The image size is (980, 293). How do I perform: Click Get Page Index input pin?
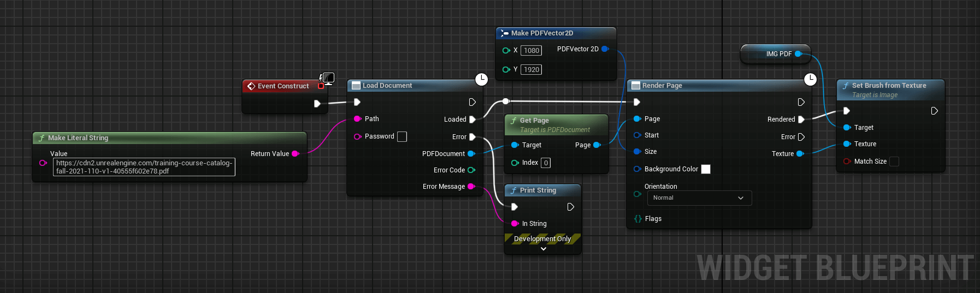[515, 163]
